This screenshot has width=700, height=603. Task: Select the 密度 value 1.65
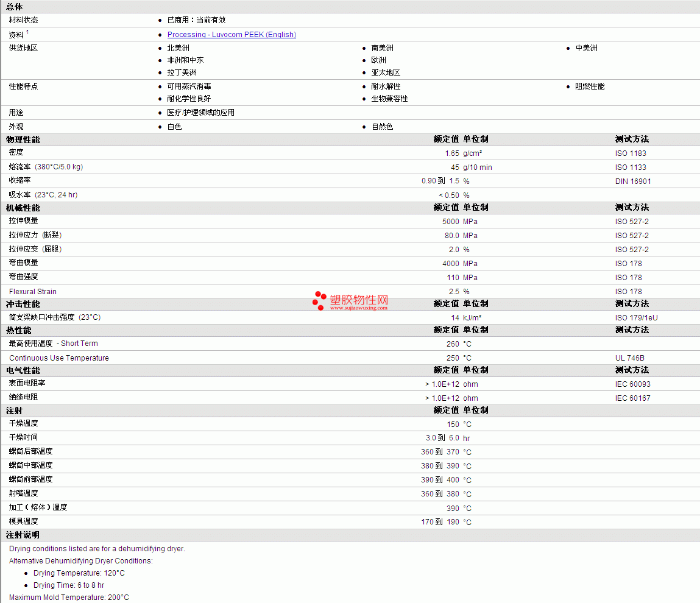point(452,153)
